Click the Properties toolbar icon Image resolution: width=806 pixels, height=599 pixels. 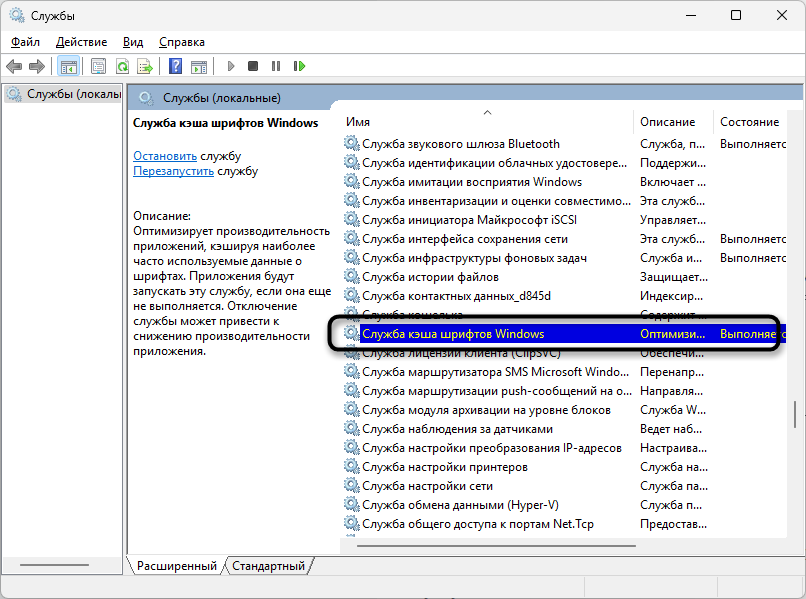click(98, 66)
